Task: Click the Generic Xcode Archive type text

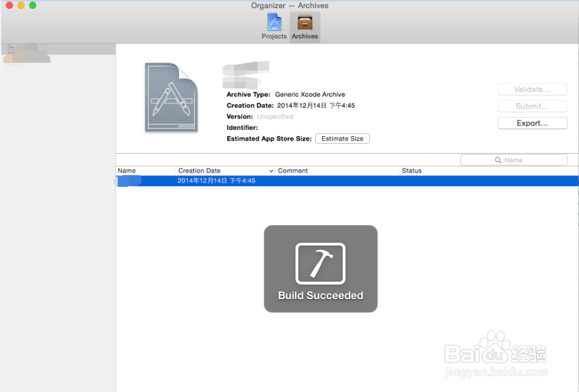Action: pyautogui.click(x=310, y=95)
